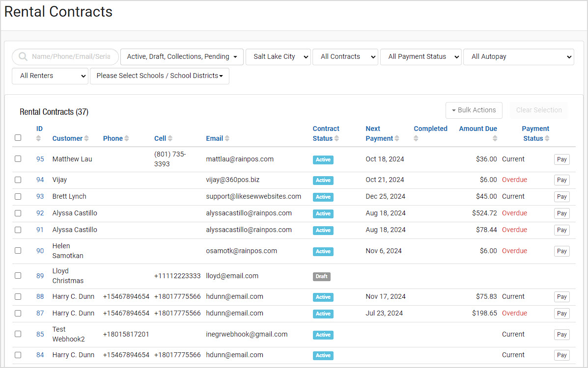Viewport: 588px width, 368px height.
Task: Check the box for contract 94
Action: pos(18,180)
